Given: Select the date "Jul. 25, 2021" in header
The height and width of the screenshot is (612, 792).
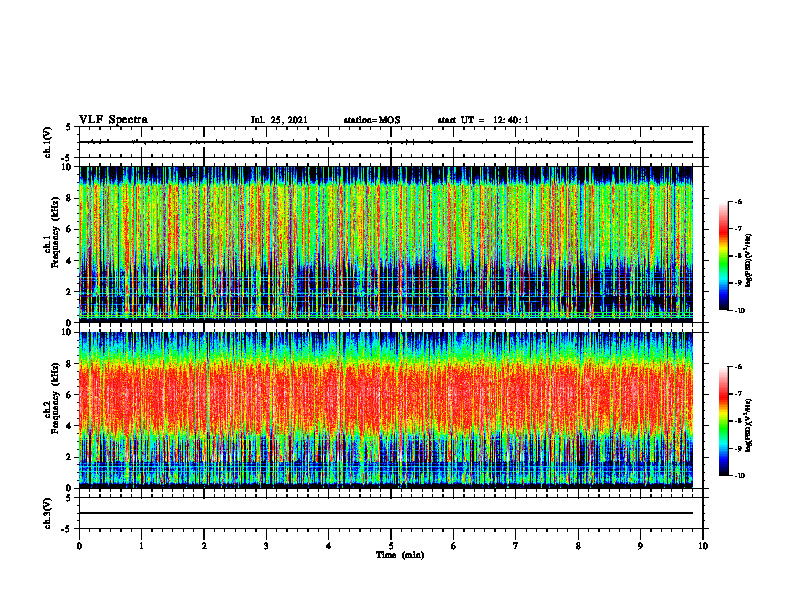Looking at the screenshot, I should tap(279, 120).
